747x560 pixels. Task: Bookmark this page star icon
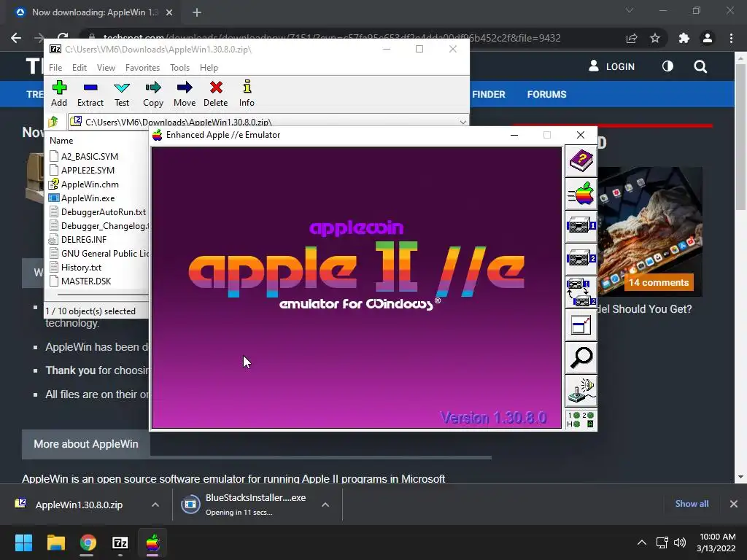tap(655, 38)
